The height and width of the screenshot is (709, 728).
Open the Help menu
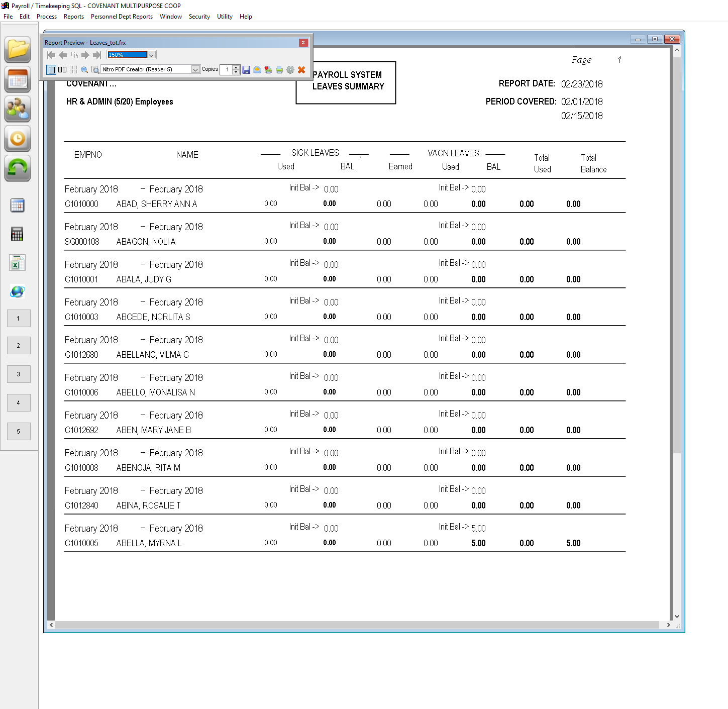tap(246, 17)
